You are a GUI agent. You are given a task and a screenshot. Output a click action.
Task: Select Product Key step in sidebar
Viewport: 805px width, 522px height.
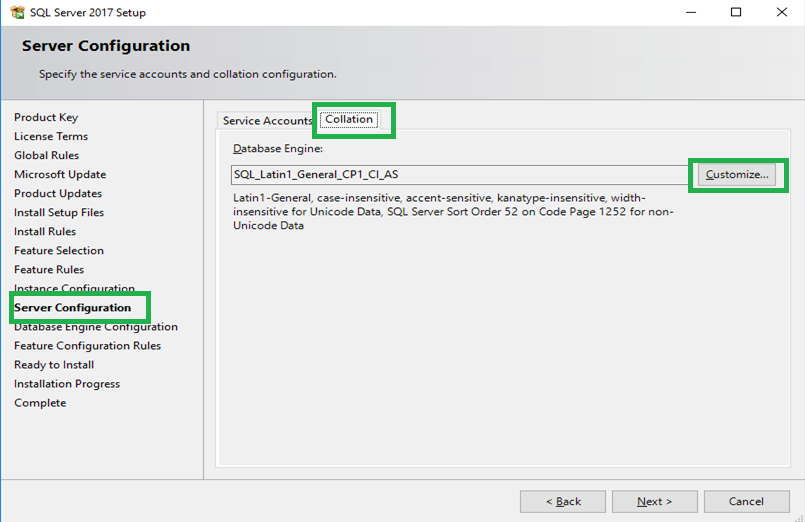click(x=46, y=117)
